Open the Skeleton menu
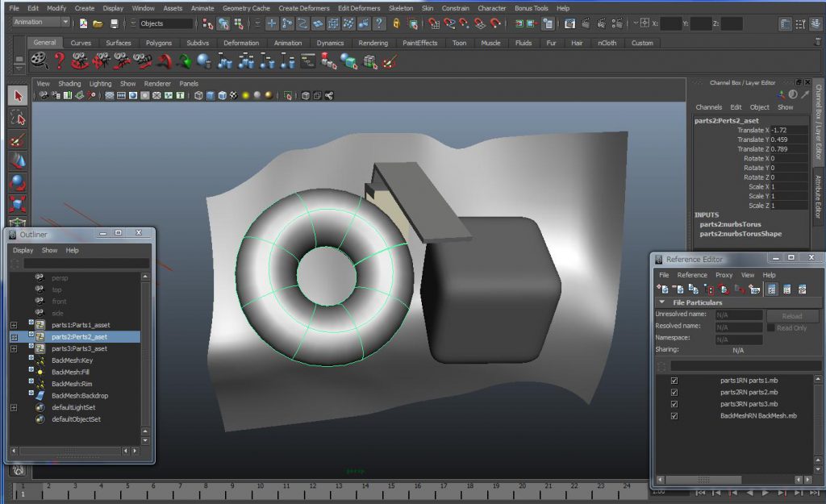 click(x=401, y=8)
